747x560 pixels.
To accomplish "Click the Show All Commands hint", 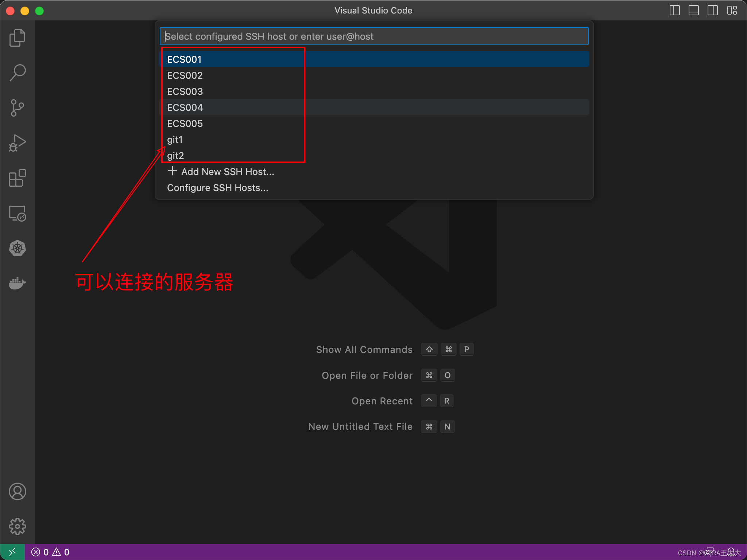I will pyautogui.click(x=364, y=349).
